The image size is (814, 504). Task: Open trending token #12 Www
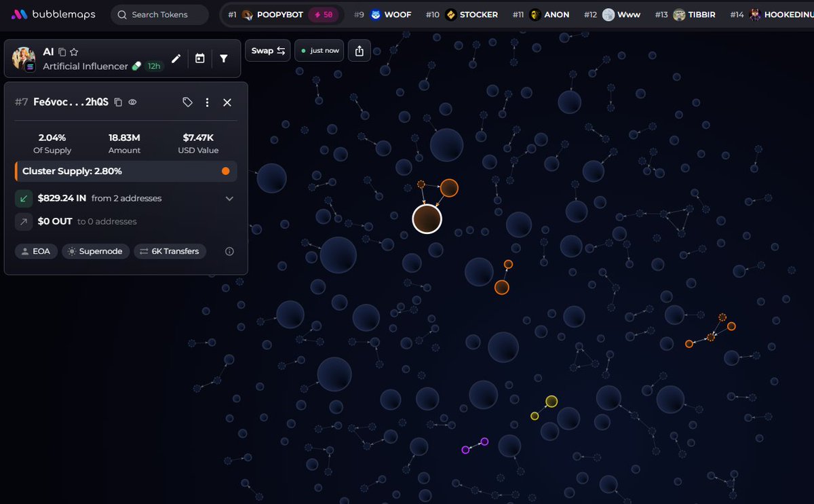coord(611,14)
